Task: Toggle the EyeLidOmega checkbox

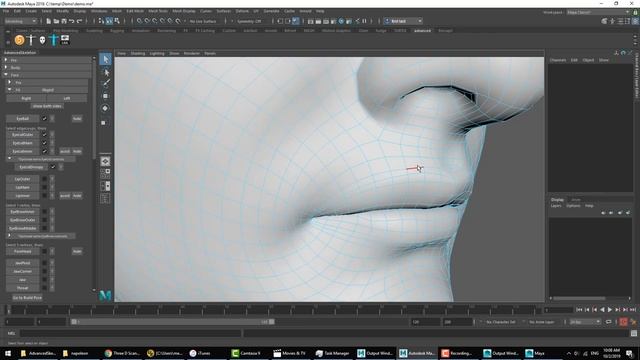Action: pos(53,167)
